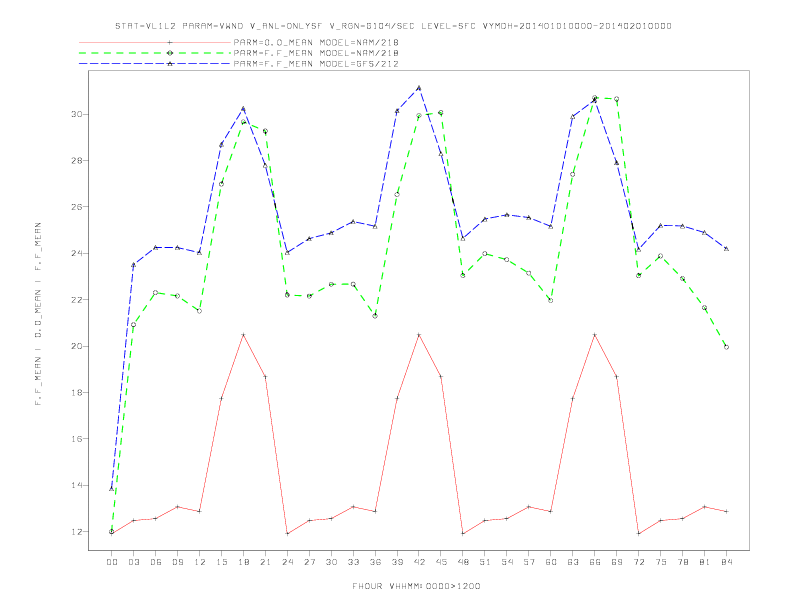
Task: Click x-axis forecast hour label 00
Action: [112, 562]
